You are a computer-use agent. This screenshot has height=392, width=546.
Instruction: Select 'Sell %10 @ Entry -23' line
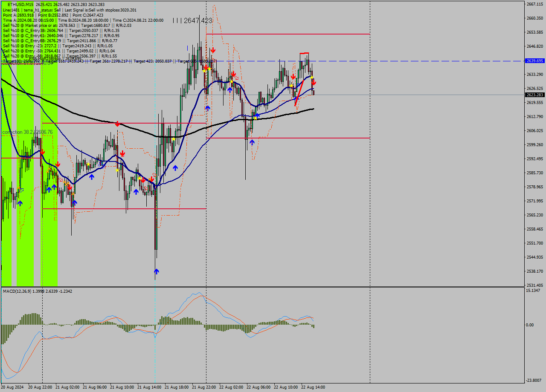58,46
